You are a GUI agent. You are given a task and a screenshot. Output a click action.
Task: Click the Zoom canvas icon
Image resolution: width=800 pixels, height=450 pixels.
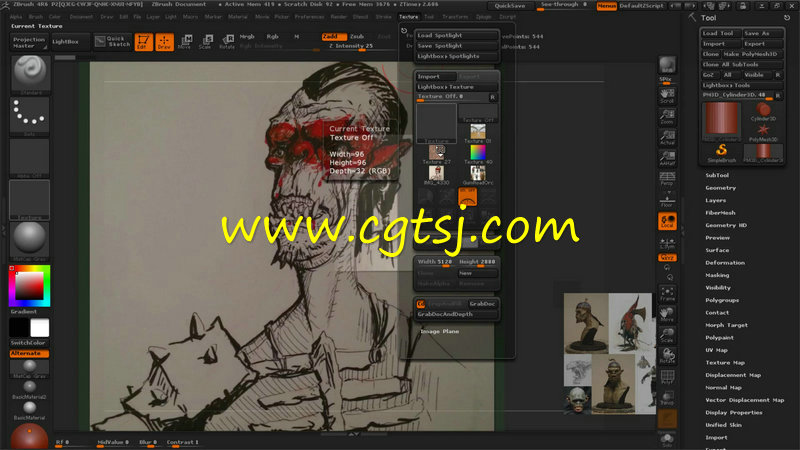click(x=667, y=117)
